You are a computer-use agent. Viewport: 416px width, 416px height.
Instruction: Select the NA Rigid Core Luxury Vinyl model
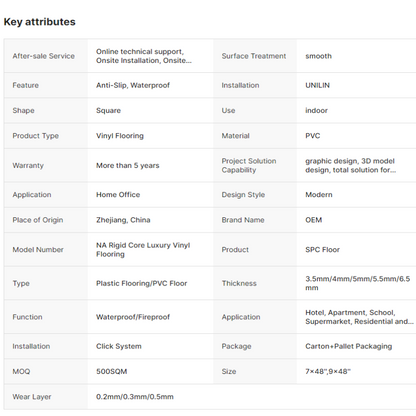click(x=143, y=250)
